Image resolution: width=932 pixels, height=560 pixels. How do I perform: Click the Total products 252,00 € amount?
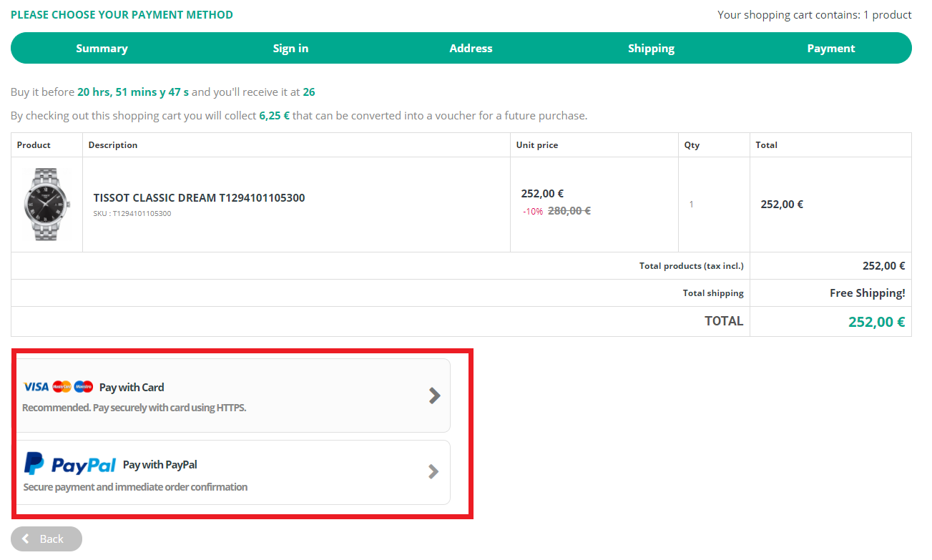click(x=884, y=265)
